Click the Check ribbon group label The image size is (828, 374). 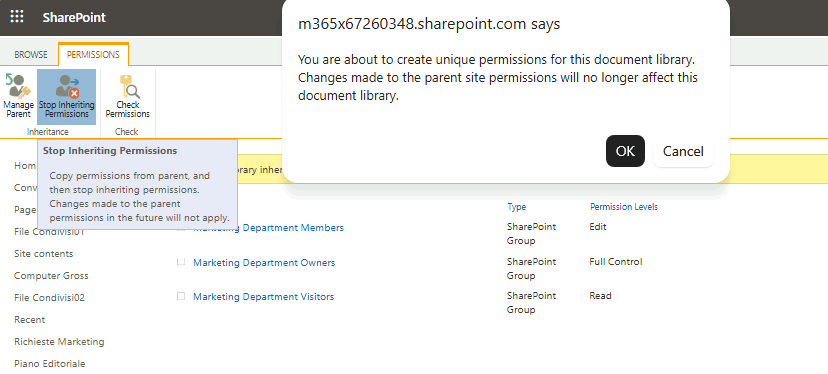click(127, 132)
